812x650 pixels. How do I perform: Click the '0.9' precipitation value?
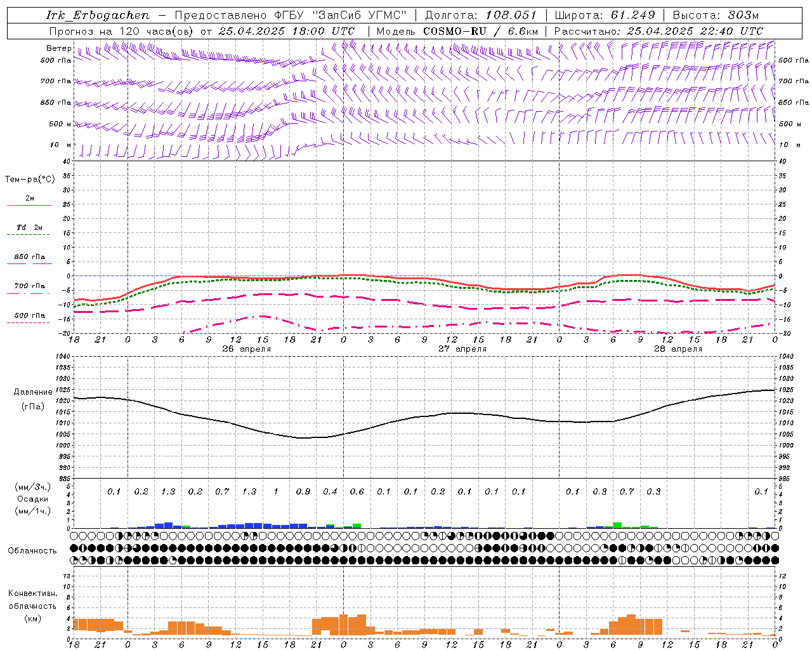(x=303, y=491)
